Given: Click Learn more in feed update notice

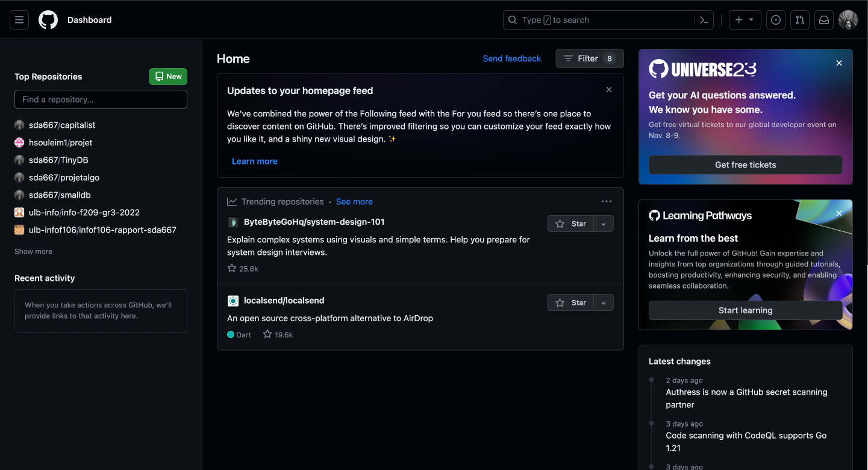Looking at the screenshot, I should [x=255, y=161].
